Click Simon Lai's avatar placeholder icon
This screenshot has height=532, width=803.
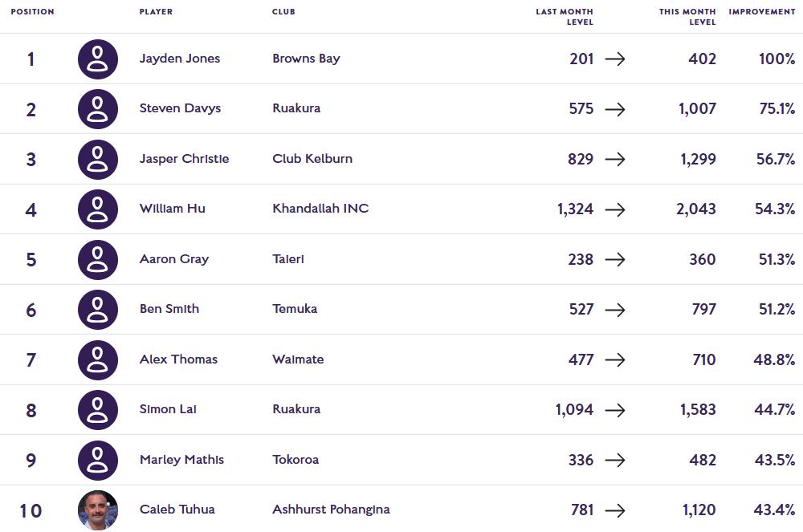pos(98,410)
